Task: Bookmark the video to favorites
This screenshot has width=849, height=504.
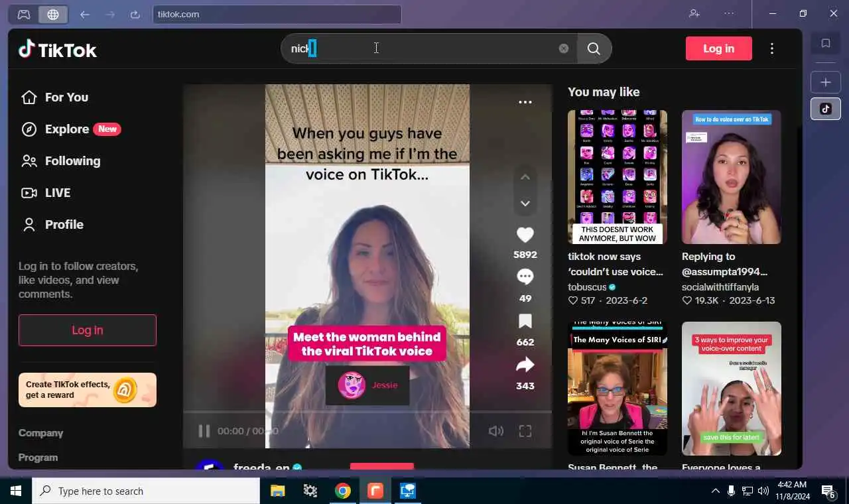Action: (525, 322)
